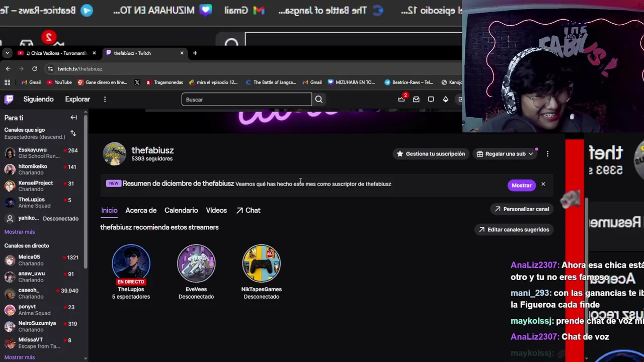Open KenseiProject channel in sidebar
Image resolution: width=644 pixels, height=362 pixels.
tap(41, 186)
